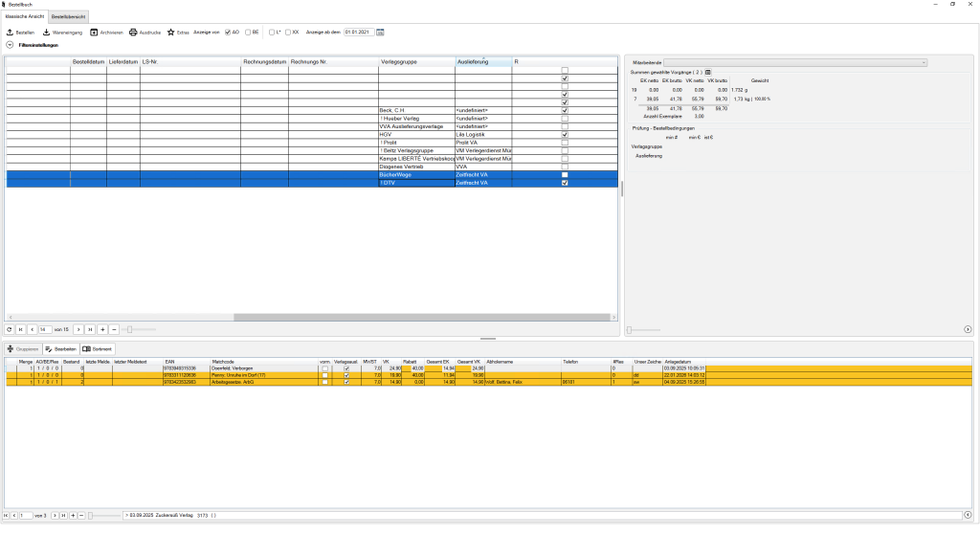Enable the BE checkbox
The height and width of the screenshot is (534, 980).
248,32
